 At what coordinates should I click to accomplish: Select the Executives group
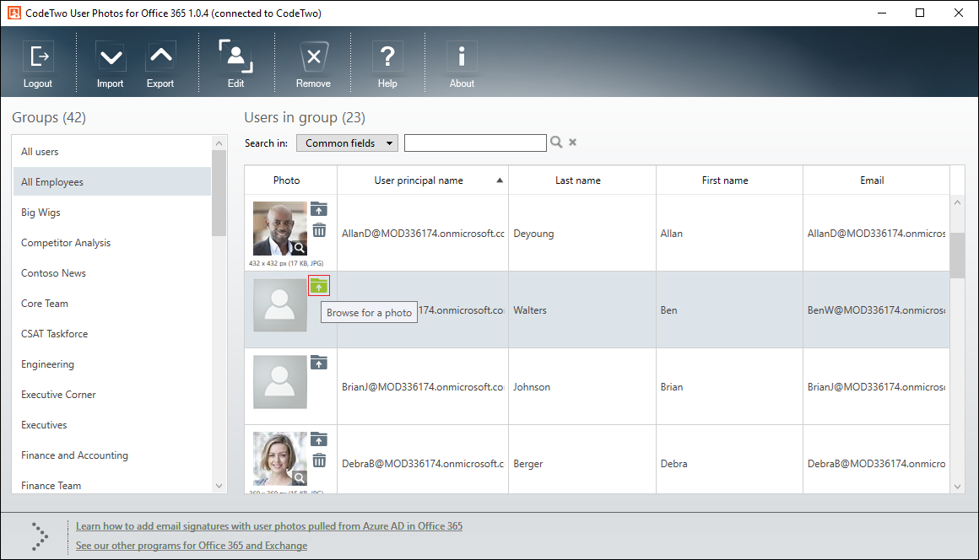click(112, 425)
